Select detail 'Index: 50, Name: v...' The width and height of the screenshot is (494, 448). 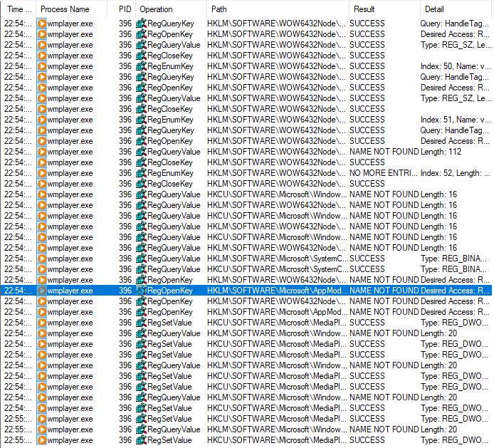[456, 66]
